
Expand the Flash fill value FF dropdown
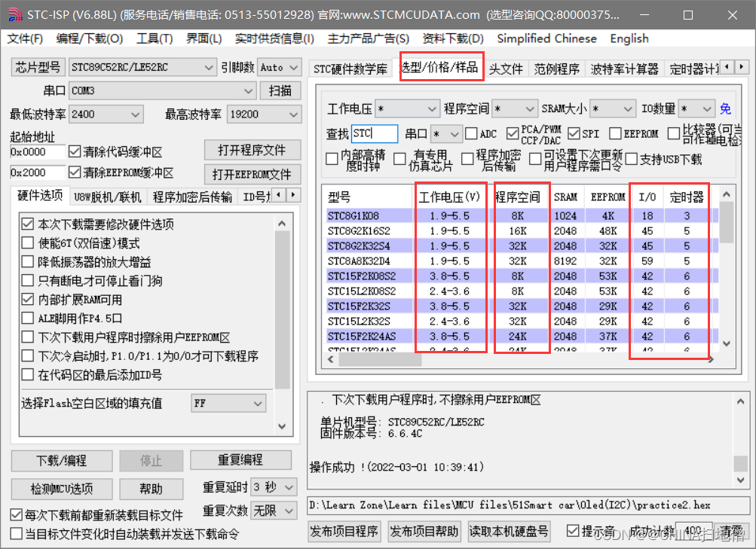coord(258,403)
